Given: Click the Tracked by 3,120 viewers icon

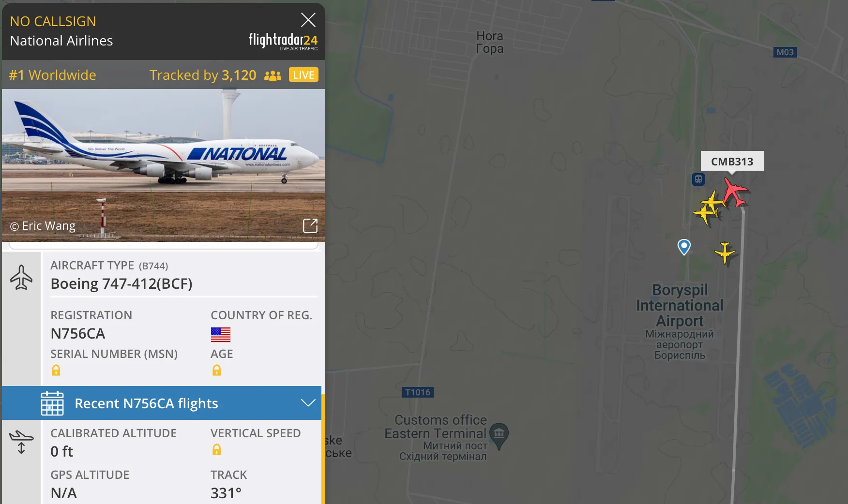Looking at the screenshot, I should (273, 75).
